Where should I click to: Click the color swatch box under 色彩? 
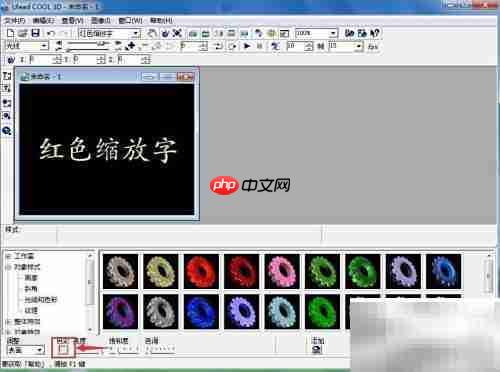point(63,350)
